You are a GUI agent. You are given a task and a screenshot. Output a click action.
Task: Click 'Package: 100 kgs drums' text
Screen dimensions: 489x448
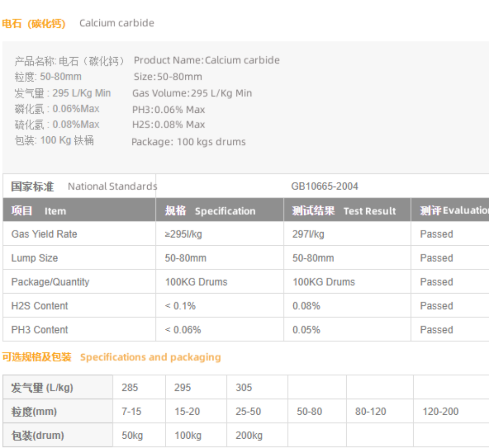188,142
